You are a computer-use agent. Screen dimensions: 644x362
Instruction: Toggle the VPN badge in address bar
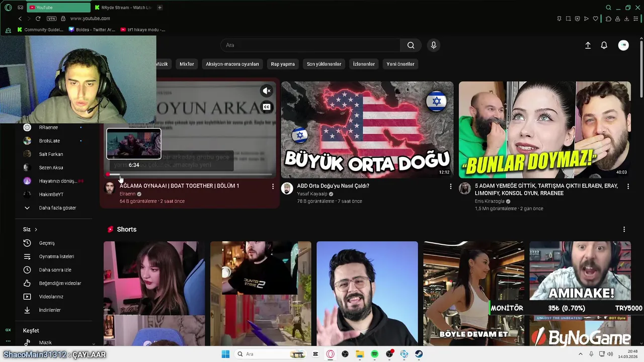[51, 19]
